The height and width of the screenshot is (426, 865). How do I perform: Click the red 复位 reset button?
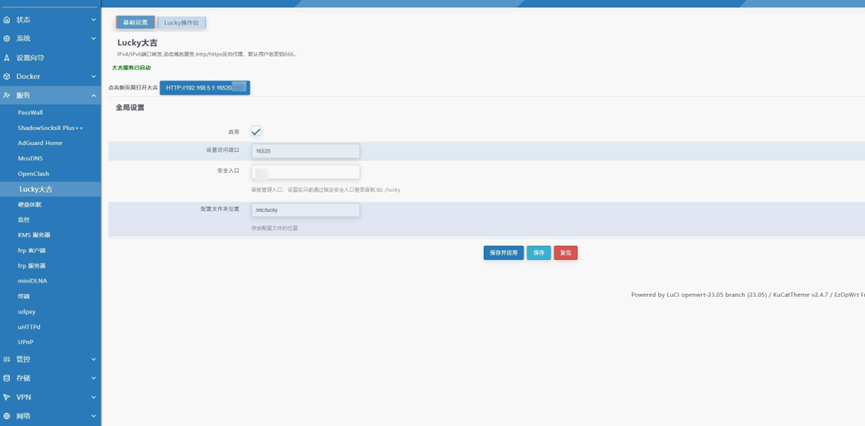coord(565,253)
